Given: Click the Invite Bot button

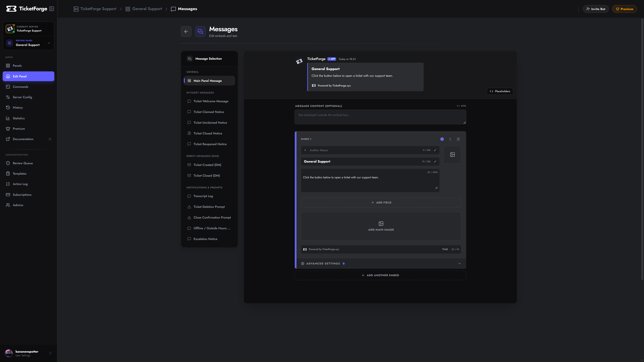Looking at the screenshot, I should (x=596, y=9).
